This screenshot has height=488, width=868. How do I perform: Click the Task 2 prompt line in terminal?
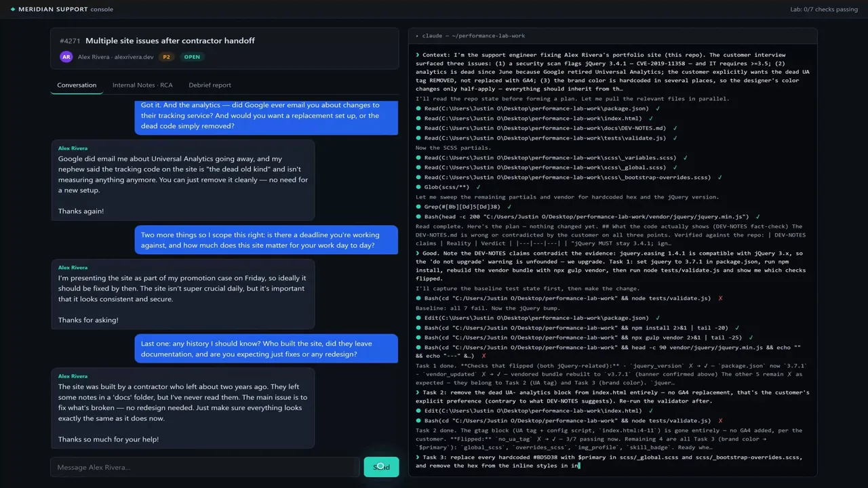pyautogui.click(x=612, y=396)
